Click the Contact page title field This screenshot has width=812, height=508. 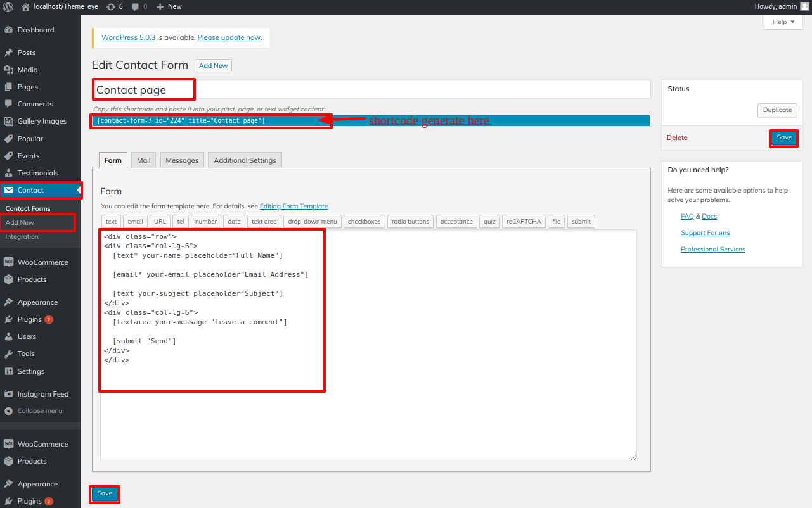(x=371, y=89)
